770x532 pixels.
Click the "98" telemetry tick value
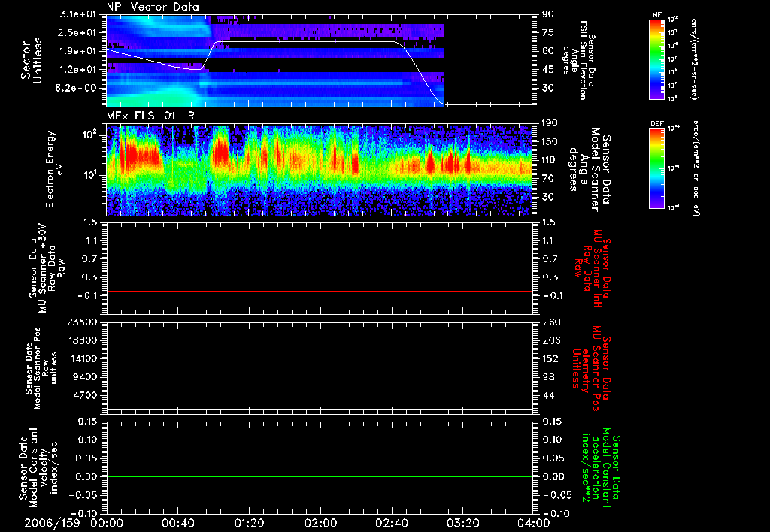click(x=548, y=377)
